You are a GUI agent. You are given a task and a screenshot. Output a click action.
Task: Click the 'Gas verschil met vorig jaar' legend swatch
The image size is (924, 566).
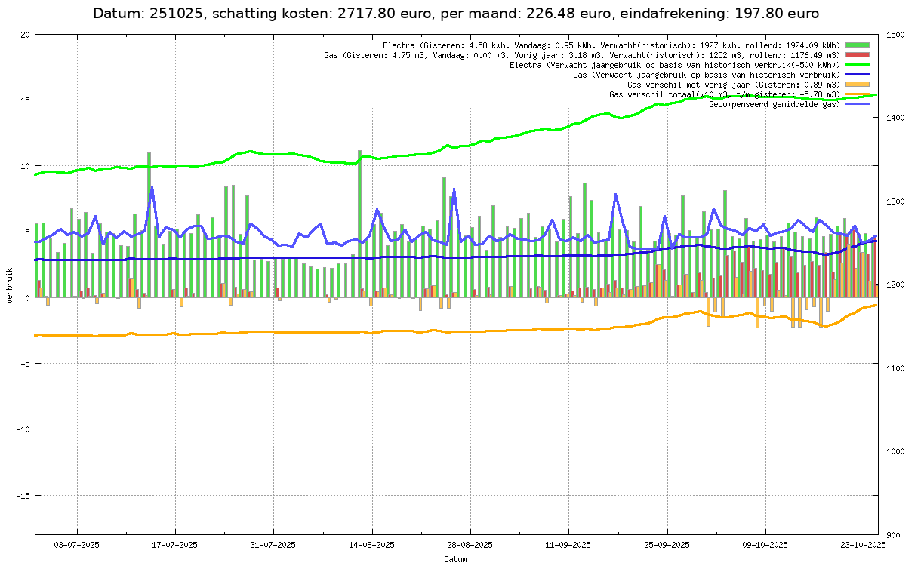pos(858,85)
